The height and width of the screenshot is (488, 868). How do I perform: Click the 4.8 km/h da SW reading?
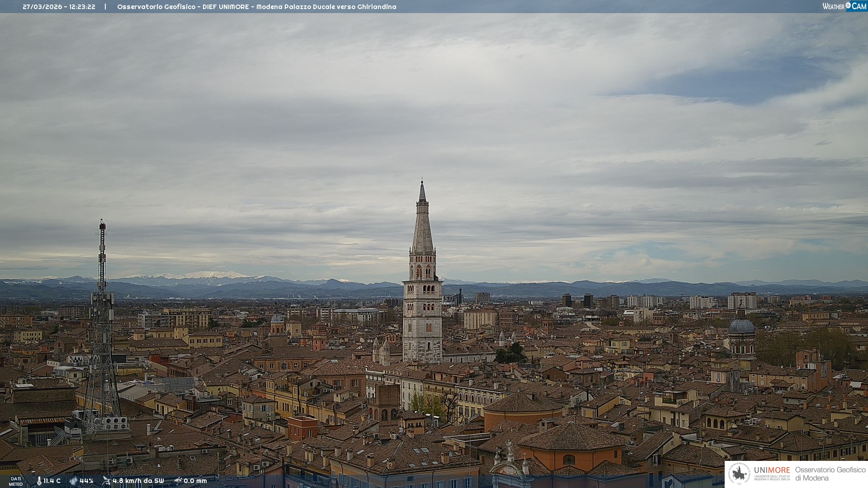tap(138, 481)
